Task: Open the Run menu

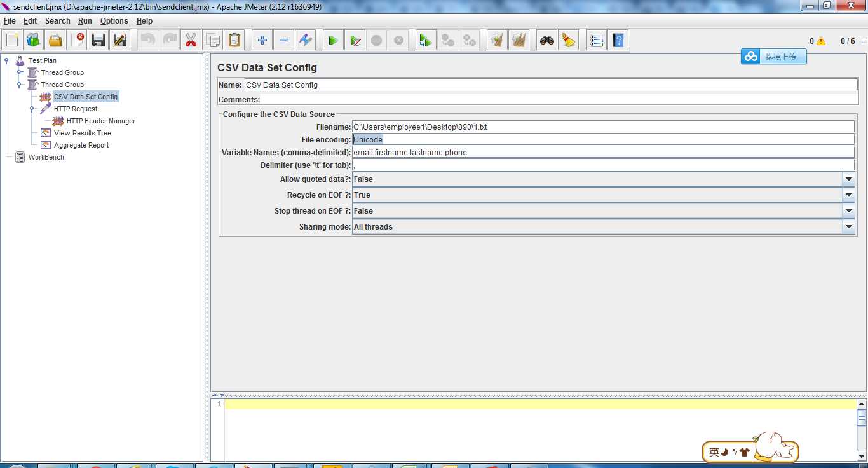Action: click(85, 21)
